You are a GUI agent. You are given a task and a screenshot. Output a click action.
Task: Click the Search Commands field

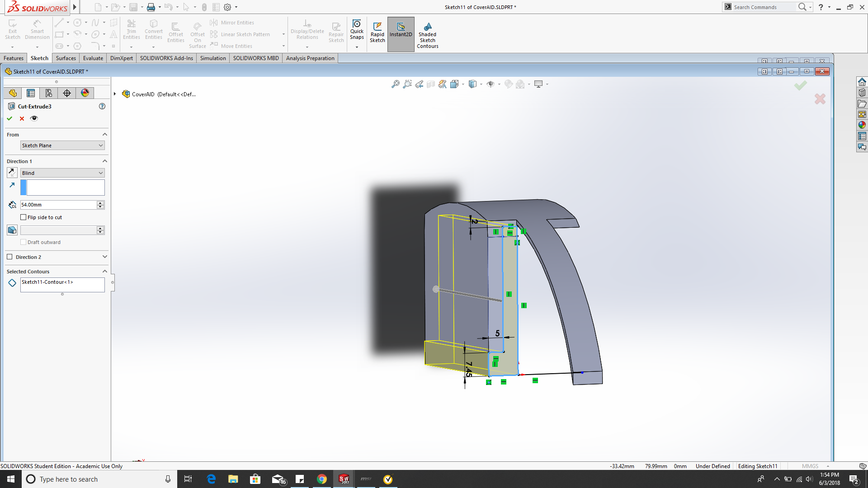point(764,7)
